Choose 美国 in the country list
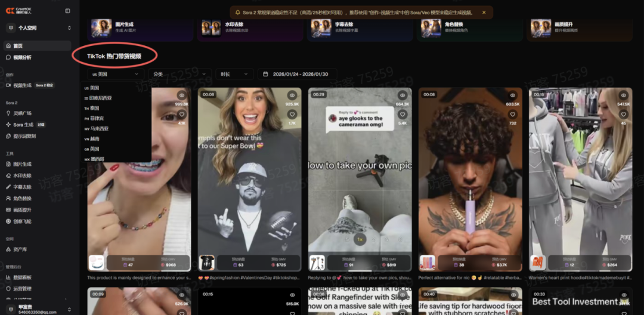The image size is (644, 315). point(116,88)
